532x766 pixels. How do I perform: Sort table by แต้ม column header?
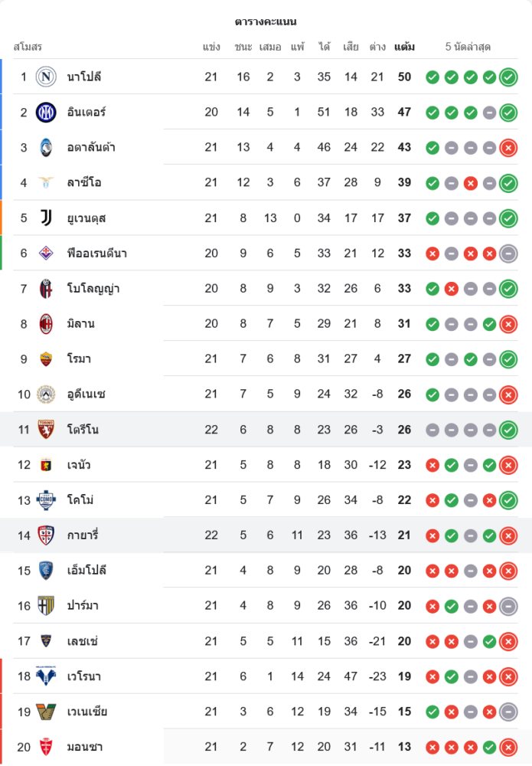[x=404, y=47]
